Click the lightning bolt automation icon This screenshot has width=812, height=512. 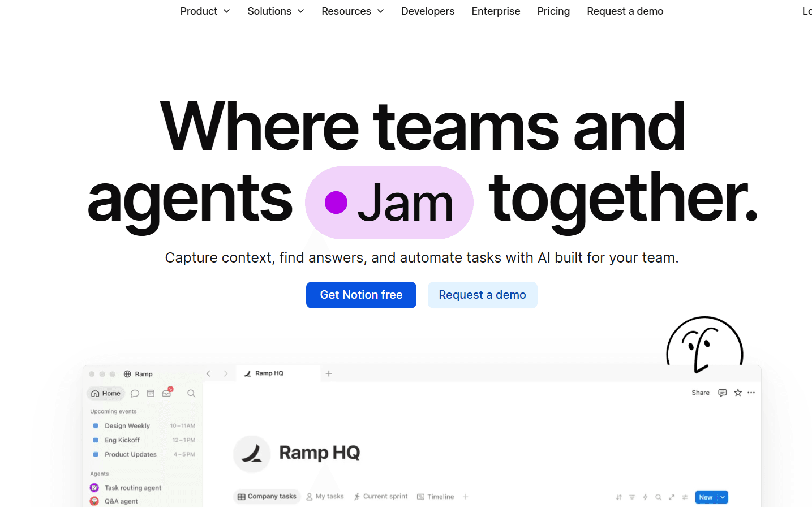coord(645,497)
